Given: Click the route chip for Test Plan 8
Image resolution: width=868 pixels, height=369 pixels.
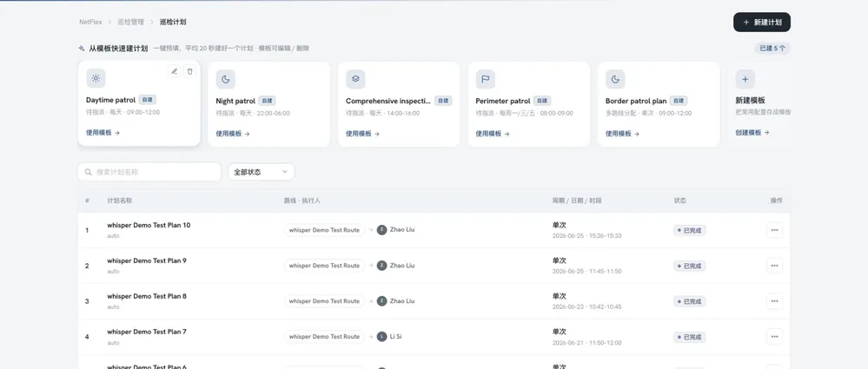Looking at the screenshot, I should (324, 301).
